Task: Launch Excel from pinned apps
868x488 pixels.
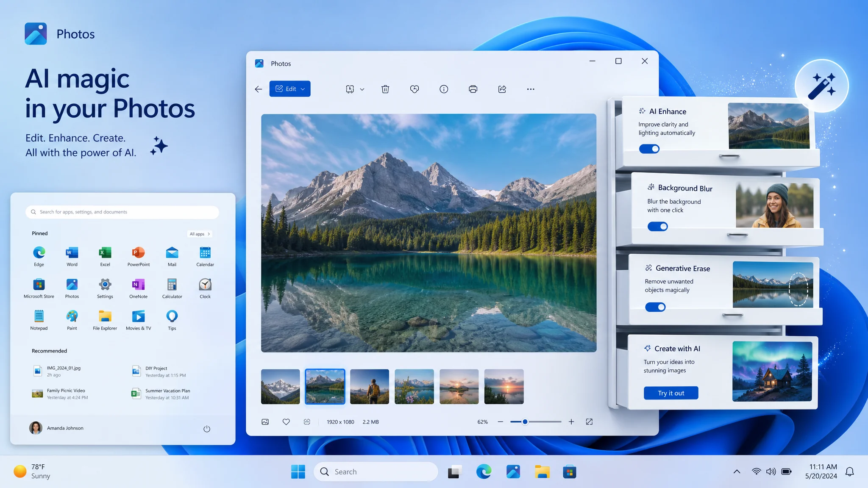Action: (105, 256)
